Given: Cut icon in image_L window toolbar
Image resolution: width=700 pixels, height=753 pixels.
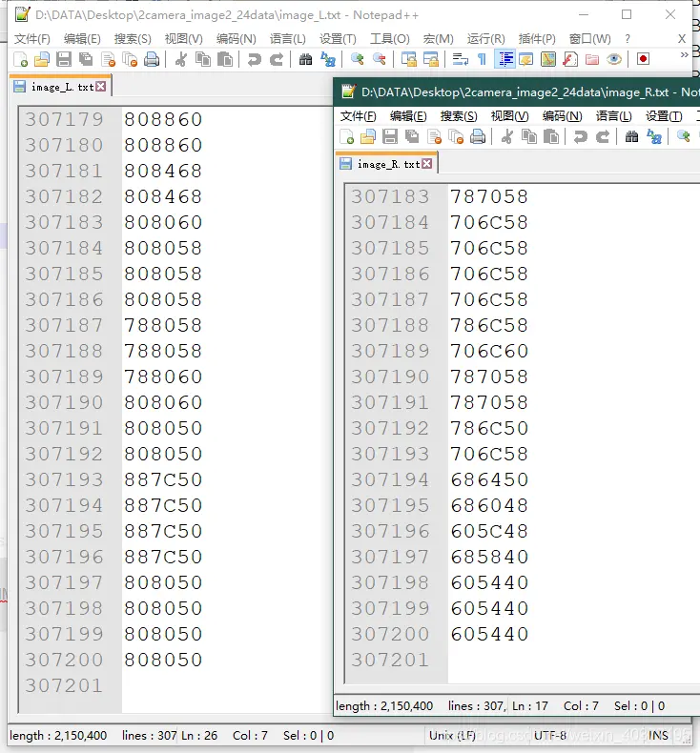Looking at the screenshot, I should coord(180,59).
